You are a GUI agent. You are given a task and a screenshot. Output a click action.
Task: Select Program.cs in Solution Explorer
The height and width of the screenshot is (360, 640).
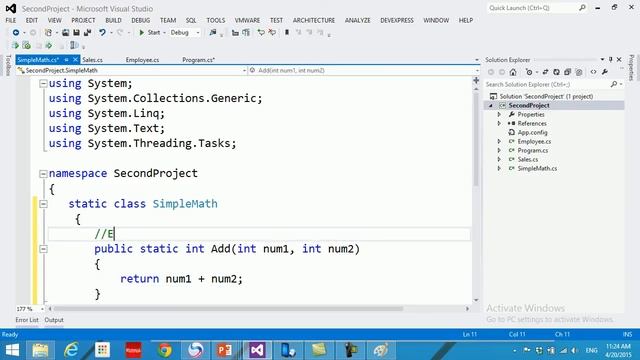[x=533, y=150]
